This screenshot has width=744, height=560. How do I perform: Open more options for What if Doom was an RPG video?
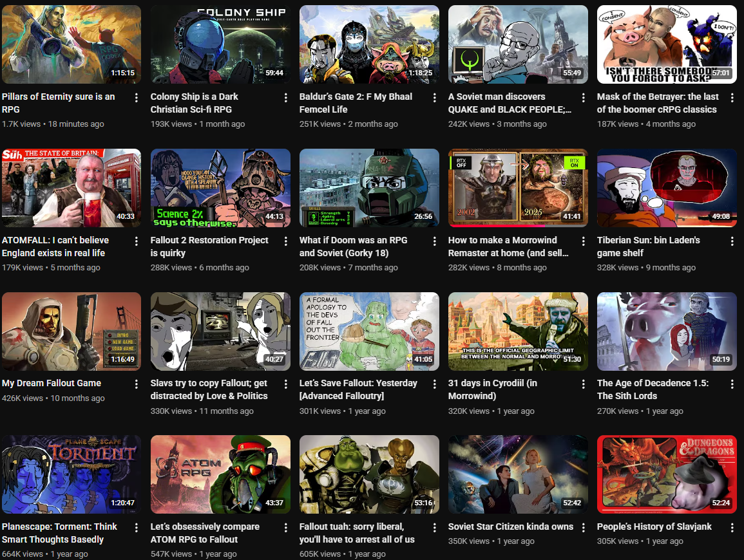coord(434,241)
